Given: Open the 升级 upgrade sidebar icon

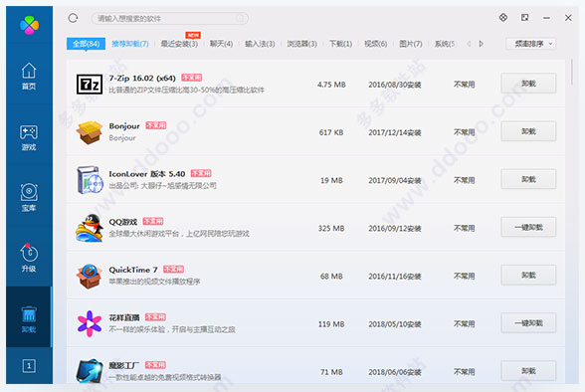Looking at the screenshot, I should click(x=29, y=258).
